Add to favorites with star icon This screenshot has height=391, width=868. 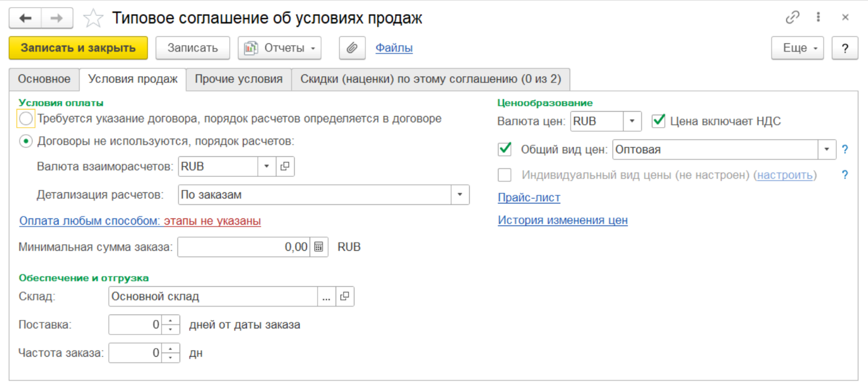click(93, 19)
